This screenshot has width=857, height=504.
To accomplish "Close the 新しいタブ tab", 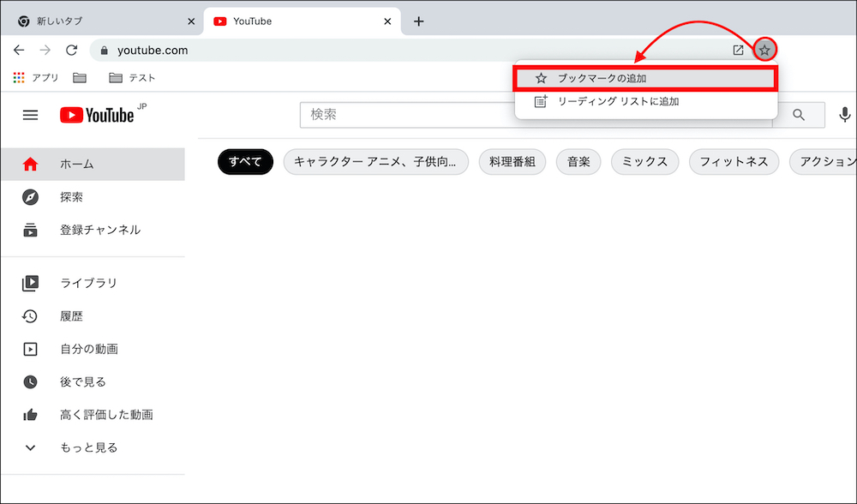I will click(x=191, y=21).
